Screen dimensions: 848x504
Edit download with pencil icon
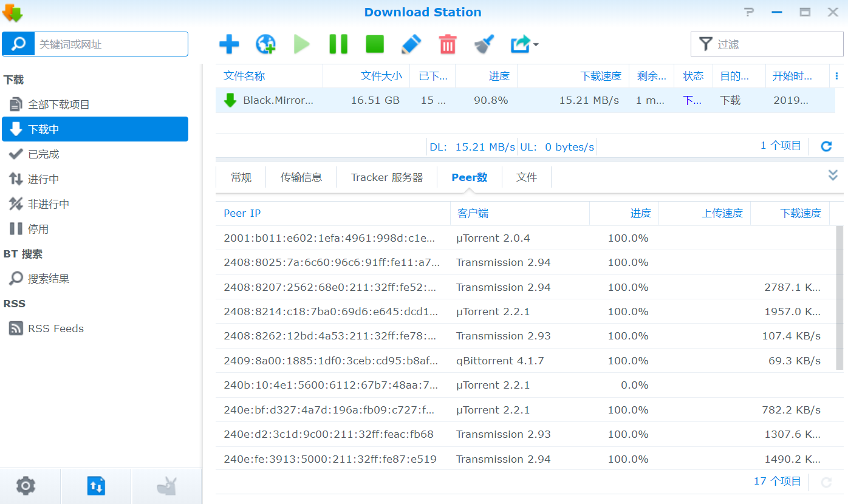tap(411, 44)
